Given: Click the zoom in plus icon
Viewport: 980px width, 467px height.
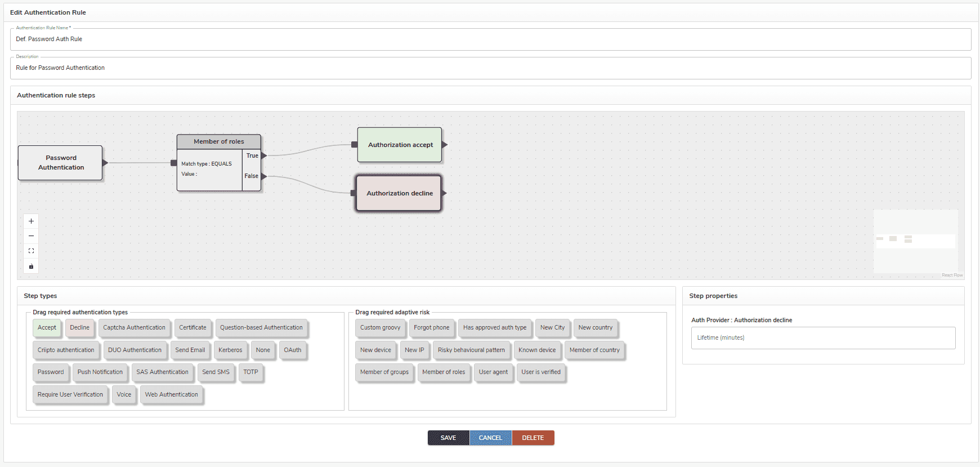Looking at the screenshot, I should 31,221.
